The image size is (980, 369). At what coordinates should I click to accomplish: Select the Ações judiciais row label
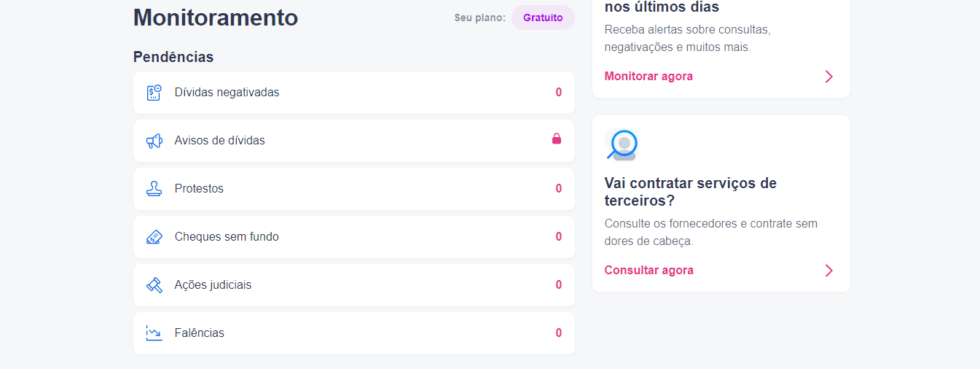coord(213,285)
